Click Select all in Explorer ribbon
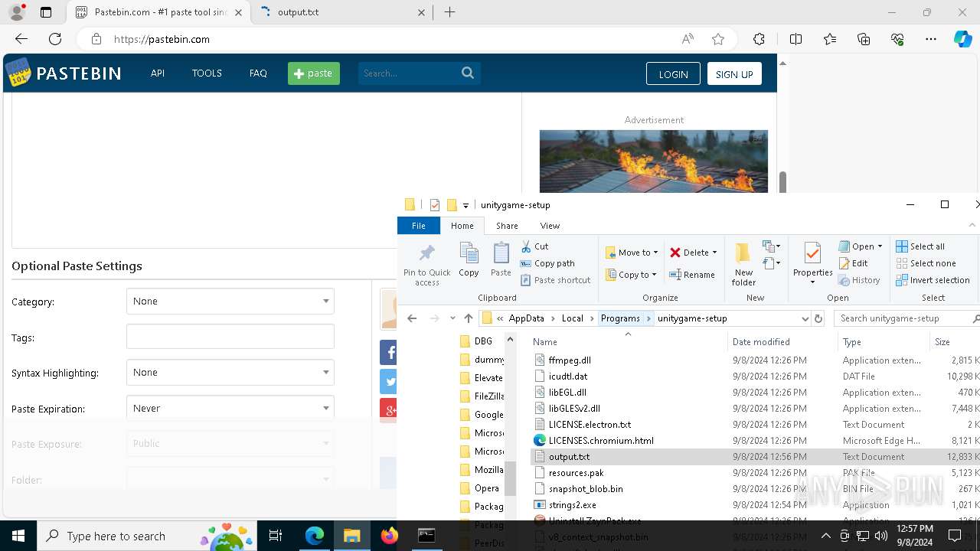This screenshot has height=551, width=980. [x=920, y=246]
